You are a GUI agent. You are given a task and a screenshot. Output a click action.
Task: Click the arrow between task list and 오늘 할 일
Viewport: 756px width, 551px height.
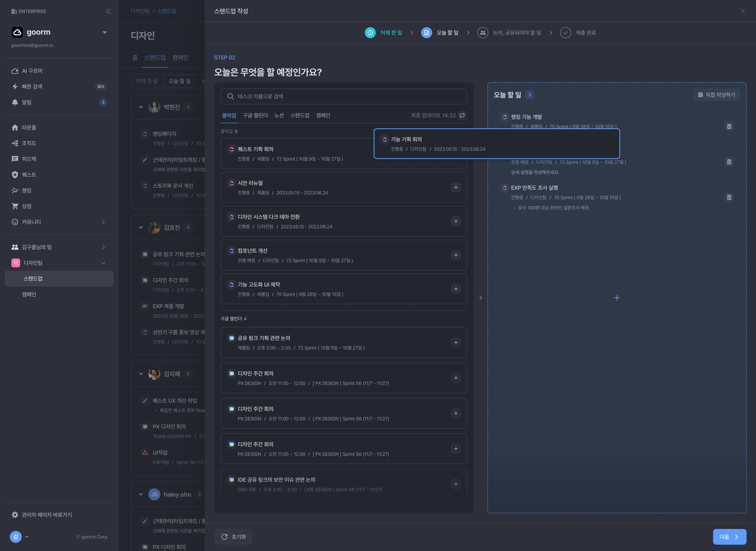click(x=480, y=298)
